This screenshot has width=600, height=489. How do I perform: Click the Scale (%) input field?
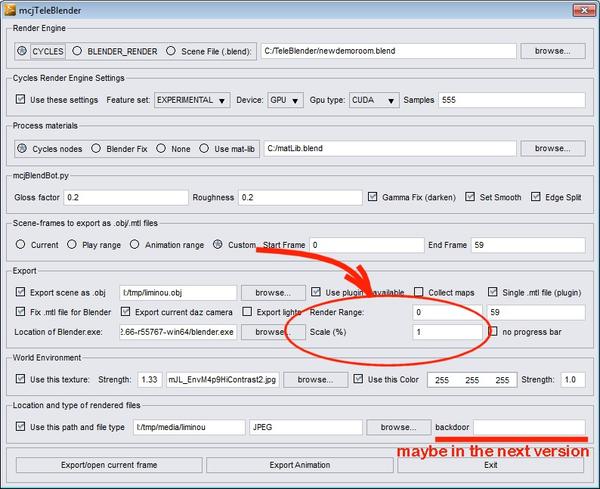pyautogui.click(x=447, y=332)
